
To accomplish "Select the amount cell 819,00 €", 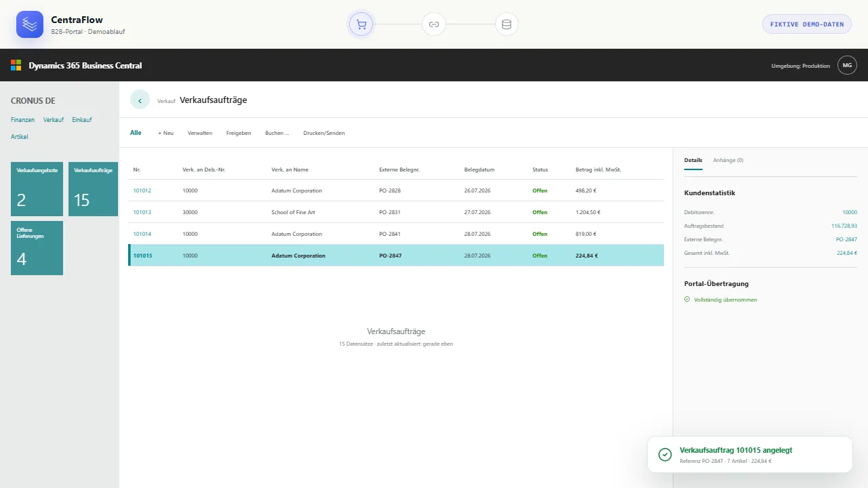I will pos(586,234).
